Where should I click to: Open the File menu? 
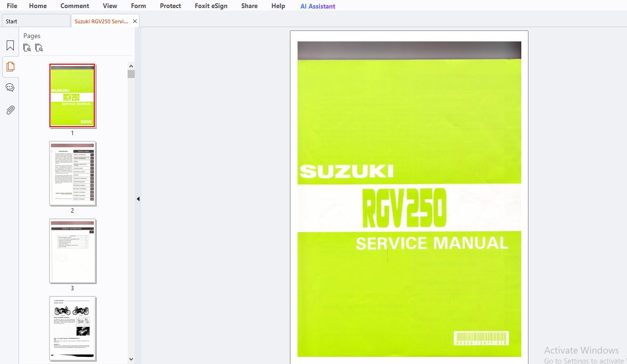pyautogui.click(x=12, y=6)
